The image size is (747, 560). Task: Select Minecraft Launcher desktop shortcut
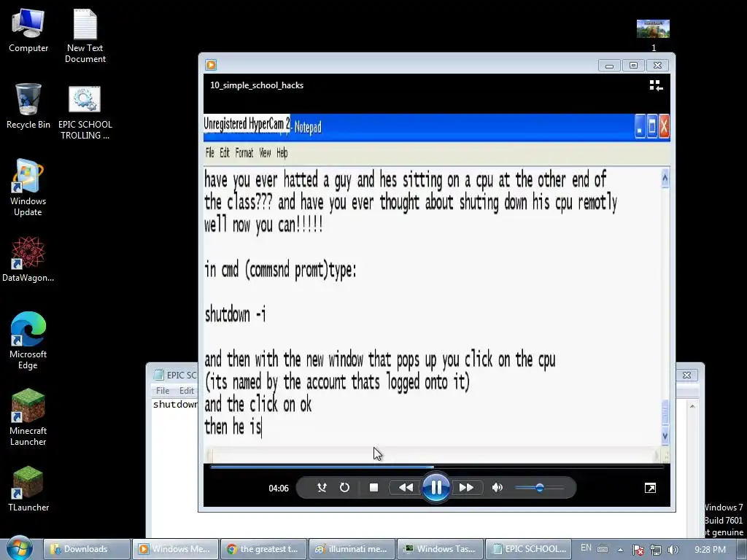pyautogui.click(x=28, y=418)
